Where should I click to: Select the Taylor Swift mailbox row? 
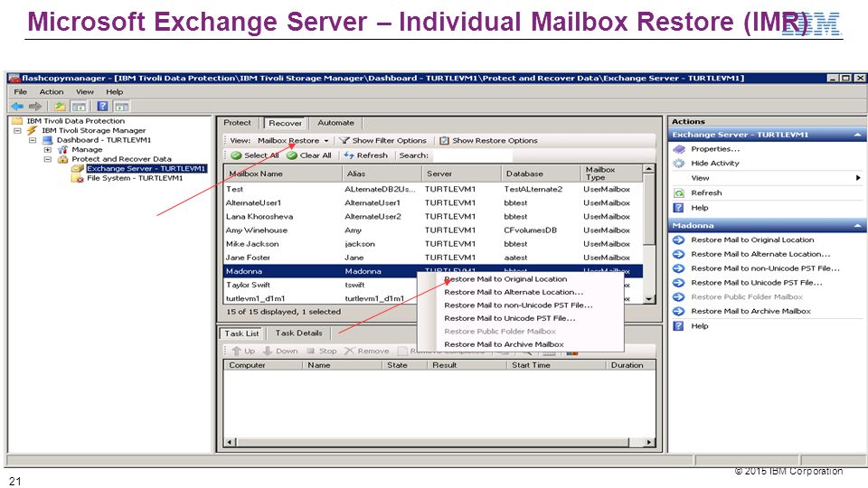(x=320, y=285)
